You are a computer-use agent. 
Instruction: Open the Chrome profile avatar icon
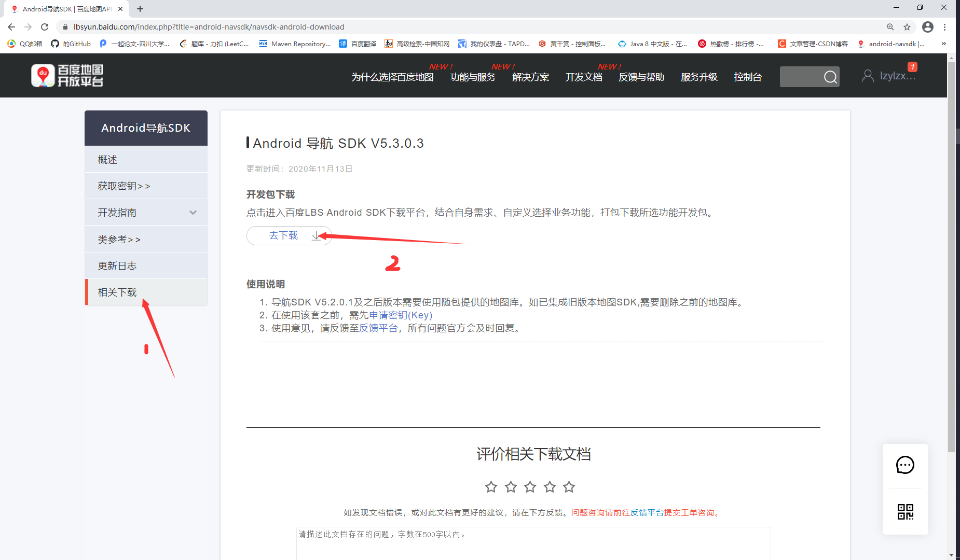928,27
